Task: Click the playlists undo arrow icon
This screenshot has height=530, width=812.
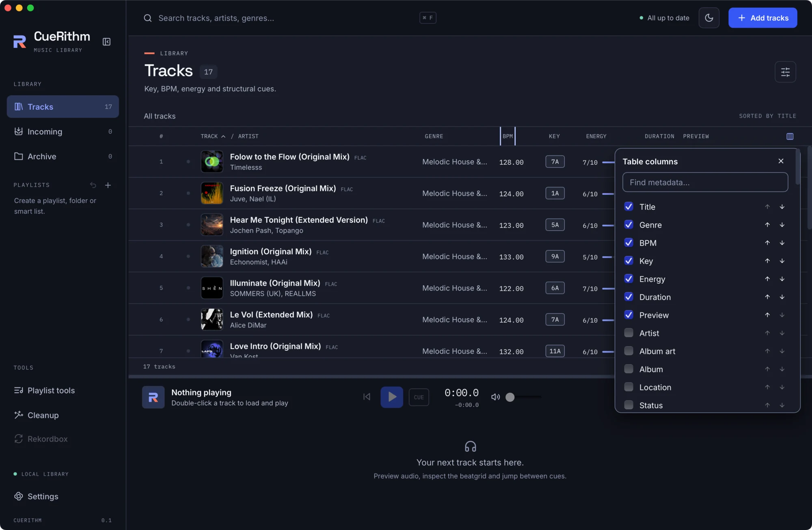Action: 93,185
